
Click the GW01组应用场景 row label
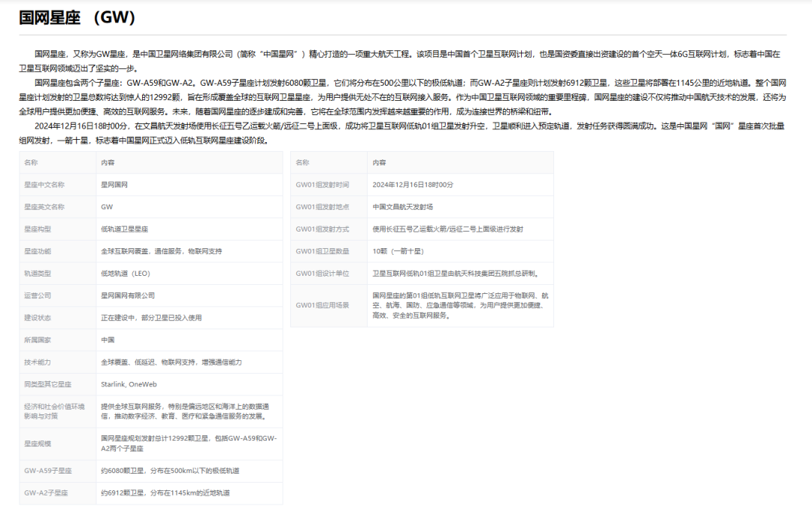click(x=322, y=305)
